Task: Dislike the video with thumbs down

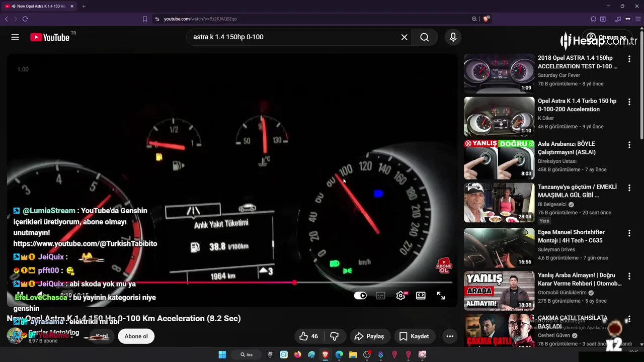Action: (335, 336)
